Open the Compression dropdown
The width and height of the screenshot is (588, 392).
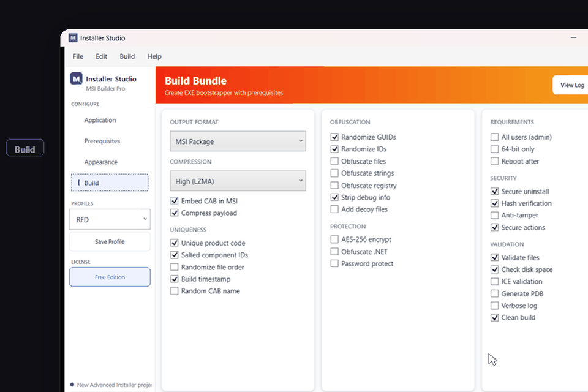coord(238,181)
